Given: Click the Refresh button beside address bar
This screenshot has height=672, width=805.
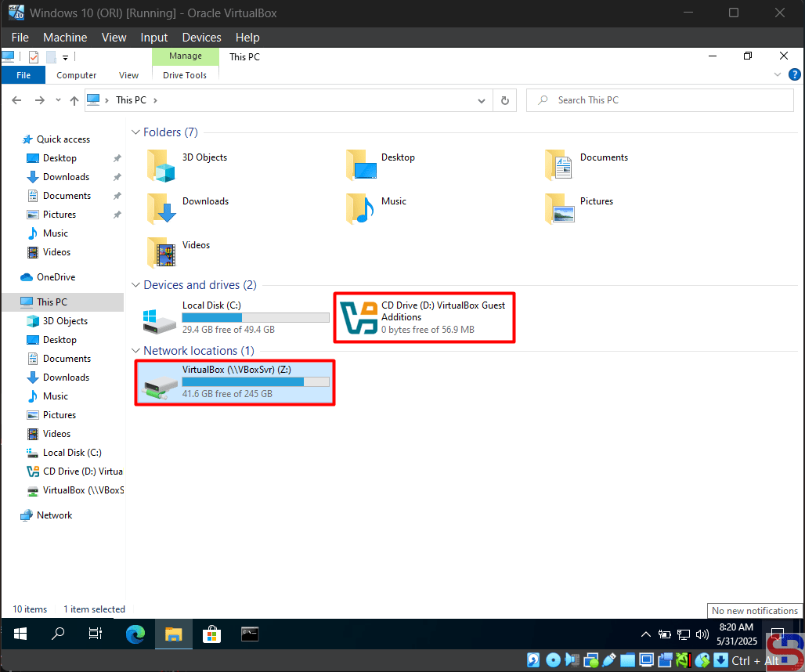Looking at the screenshot, I should click(x=505, y=100).
